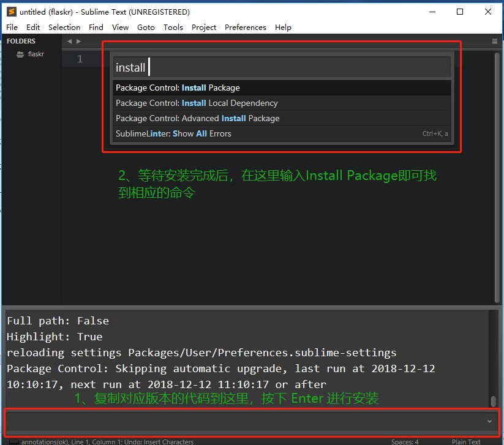Open the Help menu

(283, 28)
